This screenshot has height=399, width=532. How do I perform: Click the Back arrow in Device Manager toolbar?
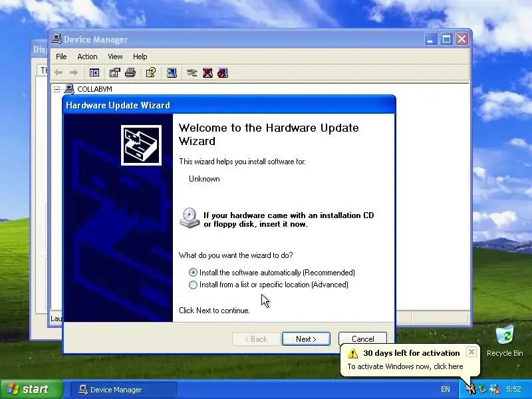[x=59, y=72]
